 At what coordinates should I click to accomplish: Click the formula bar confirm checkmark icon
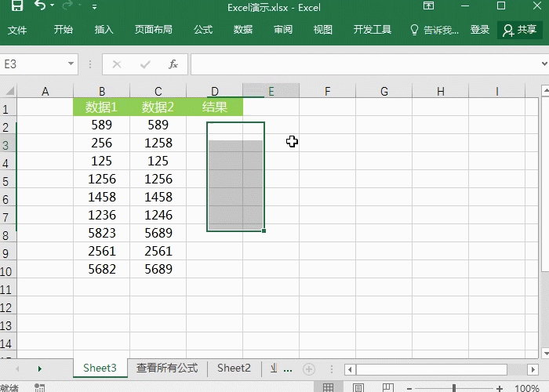click(145, 64)
